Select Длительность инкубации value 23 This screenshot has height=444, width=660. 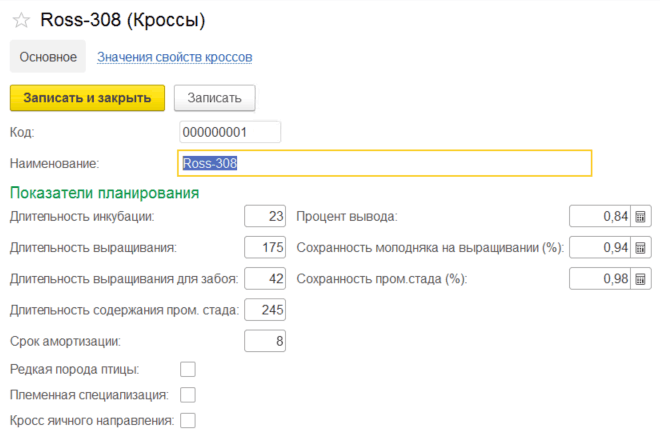pos(265,216)
